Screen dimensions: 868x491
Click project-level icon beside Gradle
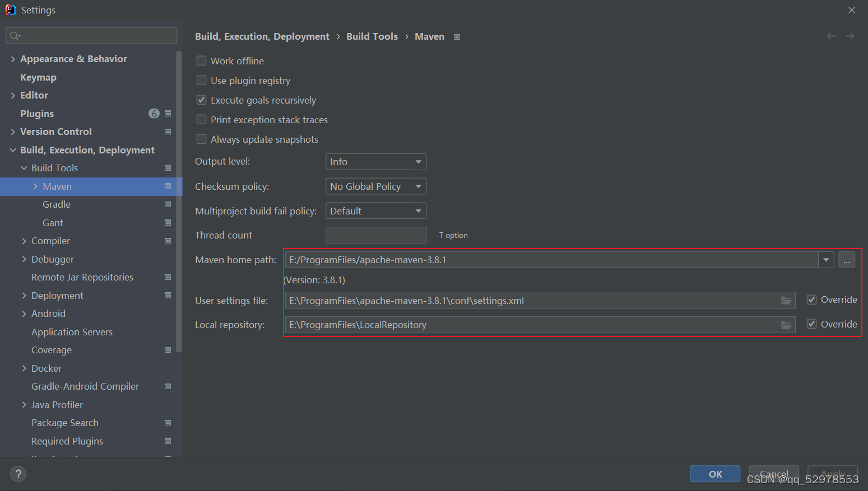tap(168, 204)
